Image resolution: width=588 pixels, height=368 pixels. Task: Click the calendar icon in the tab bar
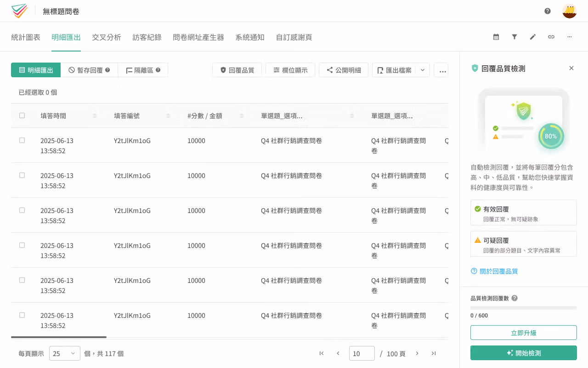(x=496, y=37)
